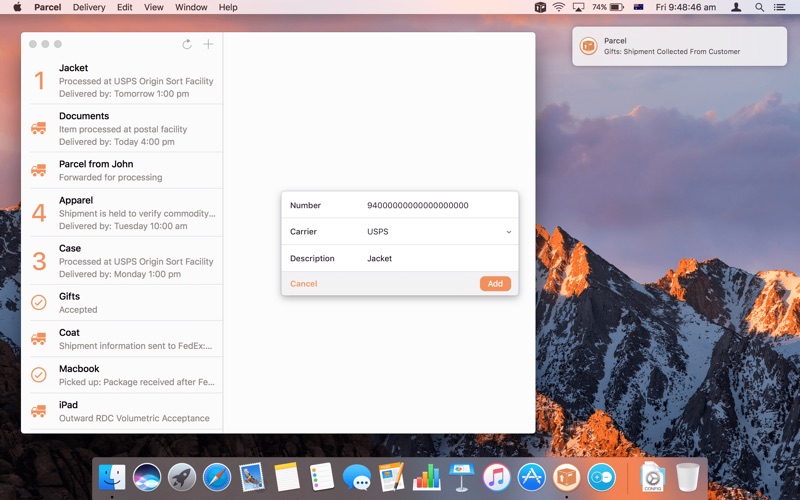Open the Parcel application menu
800x500 pixels.
point(47,7)
